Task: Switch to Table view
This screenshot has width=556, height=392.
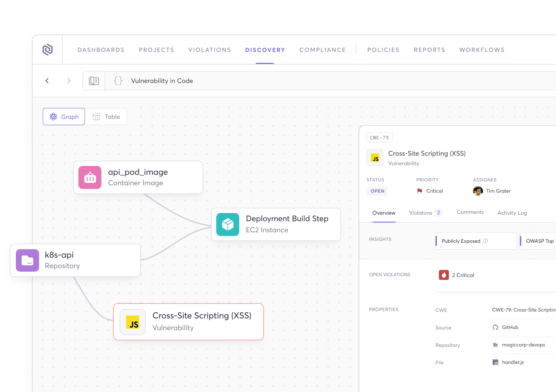Action: pyautogui.click(x=106, y=117)
